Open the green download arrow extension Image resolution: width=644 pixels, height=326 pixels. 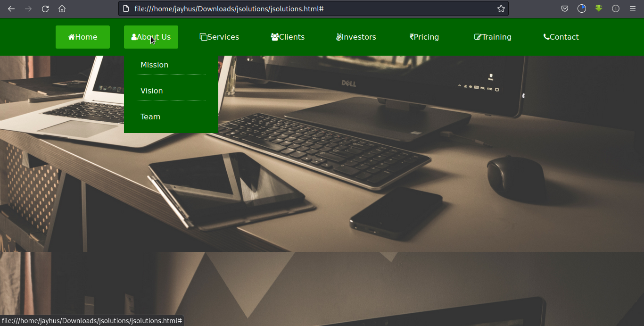click(599, 8)
